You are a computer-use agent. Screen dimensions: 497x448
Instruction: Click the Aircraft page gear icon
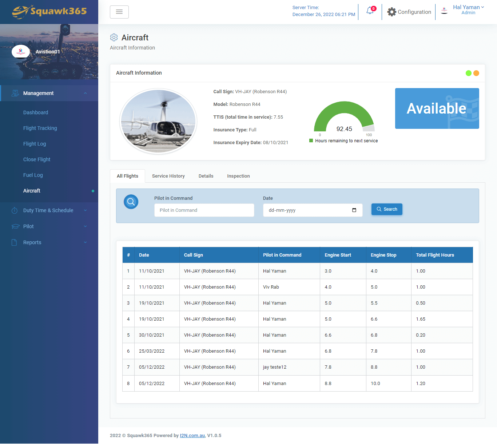114,37
